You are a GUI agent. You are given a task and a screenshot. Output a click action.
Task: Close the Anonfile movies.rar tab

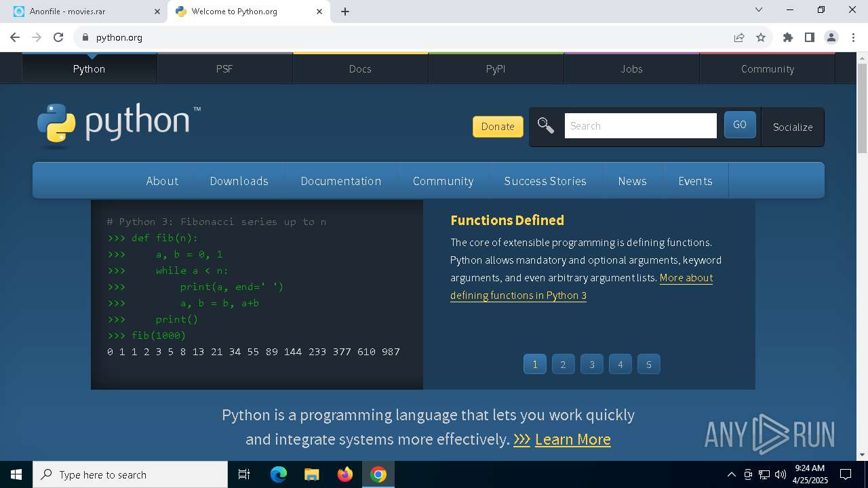157,12
